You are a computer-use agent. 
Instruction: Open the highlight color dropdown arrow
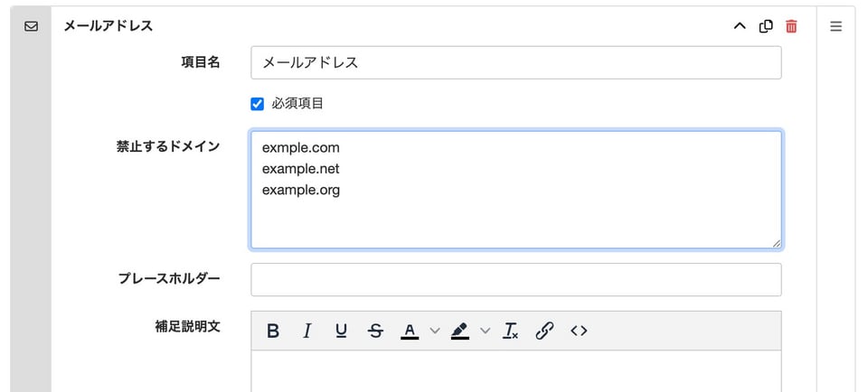(485, 331)
